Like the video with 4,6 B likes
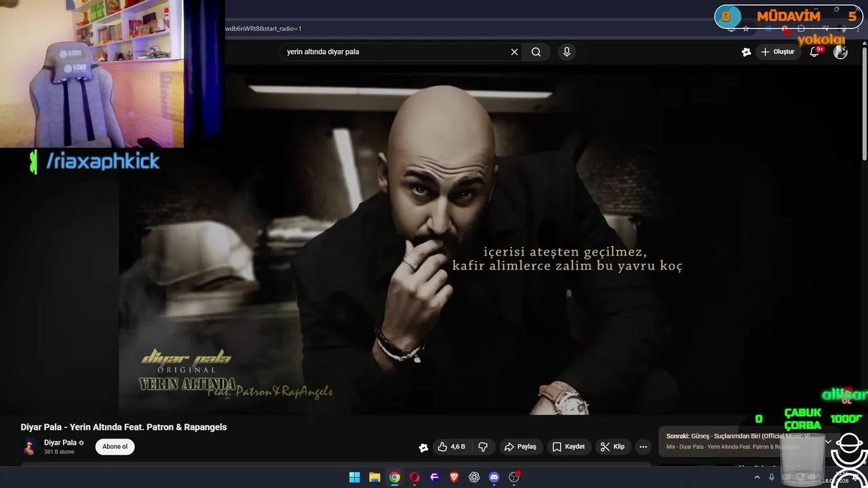The image size is (868, 488). click(451, 447)
